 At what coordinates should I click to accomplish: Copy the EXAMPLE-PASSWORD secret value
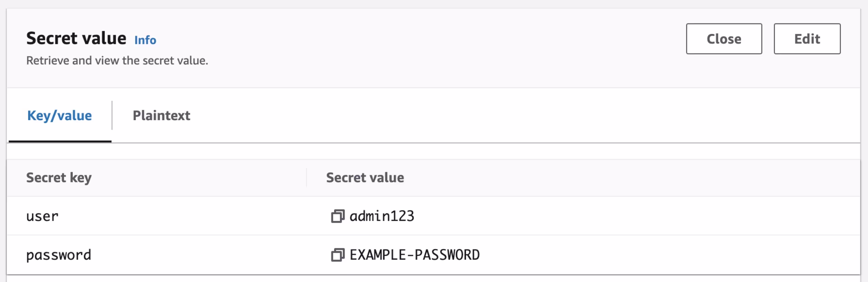[337, 255]
